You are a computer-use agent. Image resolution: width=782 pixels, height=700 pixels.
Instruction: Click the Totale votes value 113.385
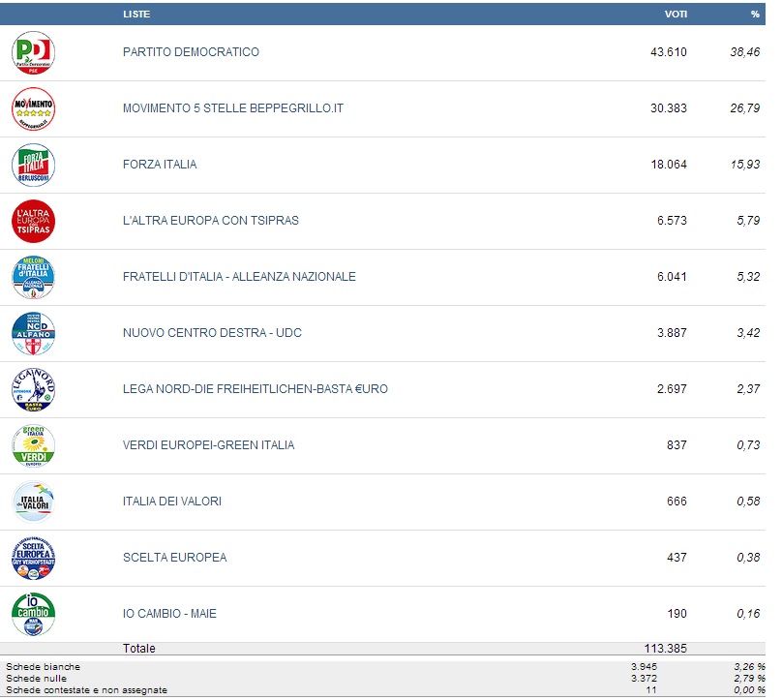665,649
